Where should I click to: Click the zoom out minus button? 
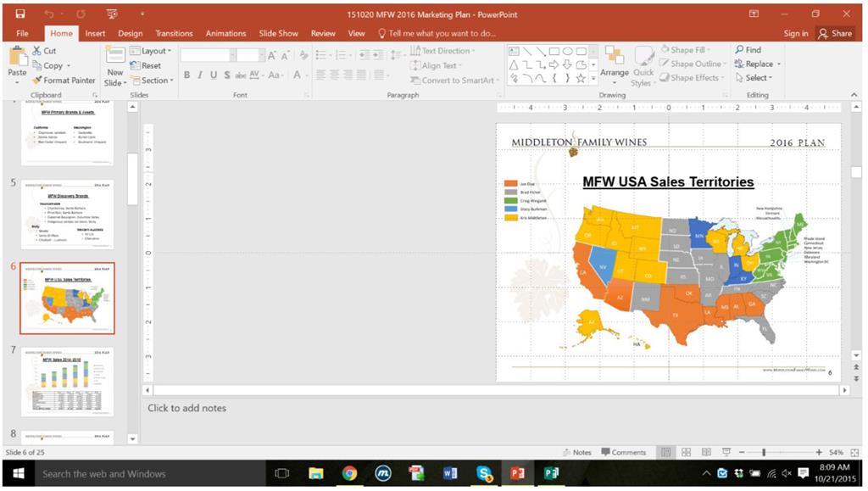(742, 452)
